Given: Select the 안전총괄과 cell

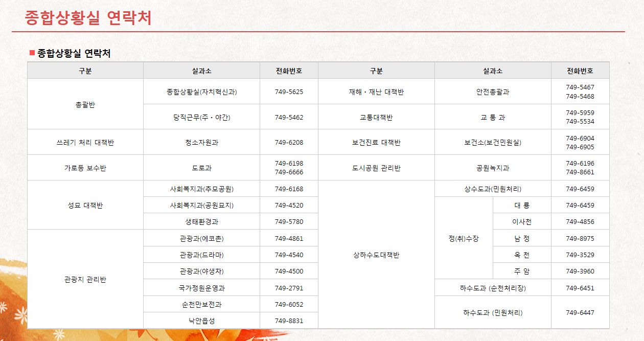Looking at the screenshot, I should tap(492, 92).
